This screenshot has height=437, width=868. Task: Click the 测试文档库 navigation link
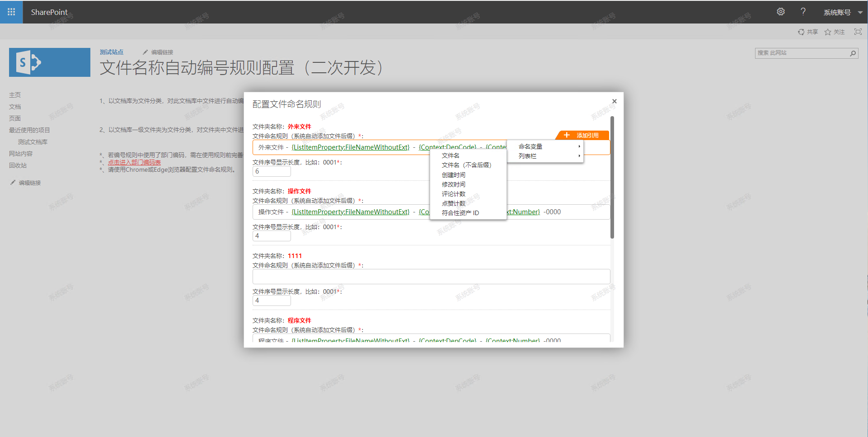(33, 142)
